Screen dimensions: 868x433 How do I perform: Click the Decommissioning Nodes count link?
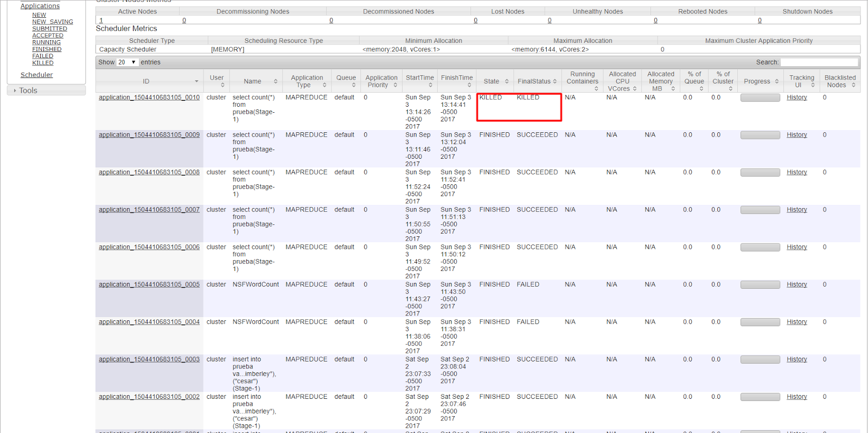184,21
